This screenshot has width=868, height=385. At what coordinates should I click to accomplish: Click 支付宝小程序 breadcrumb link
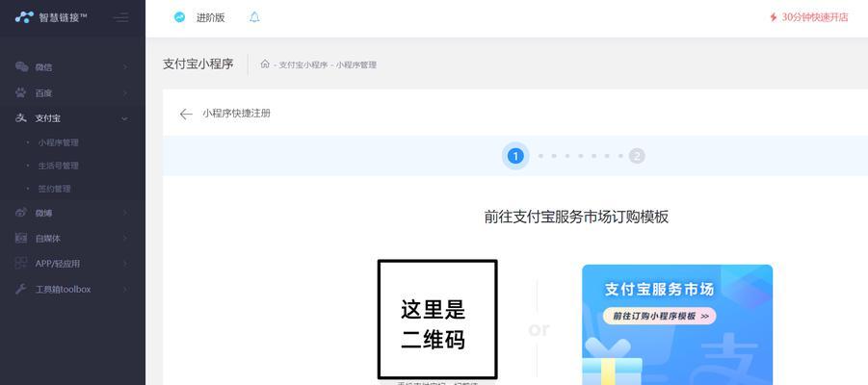(x=303, y=64)
